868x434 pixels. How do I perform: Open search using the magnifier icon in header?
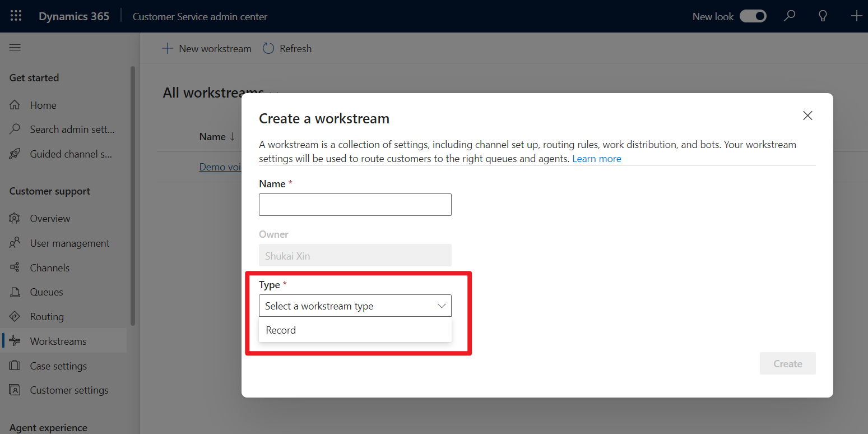pyautogui.click(x=790, y=16)
